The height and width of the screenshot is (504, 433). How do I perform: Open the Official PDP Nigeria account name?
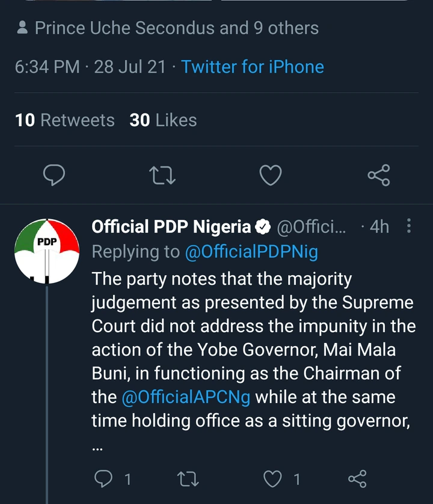(x=171, y=226)
